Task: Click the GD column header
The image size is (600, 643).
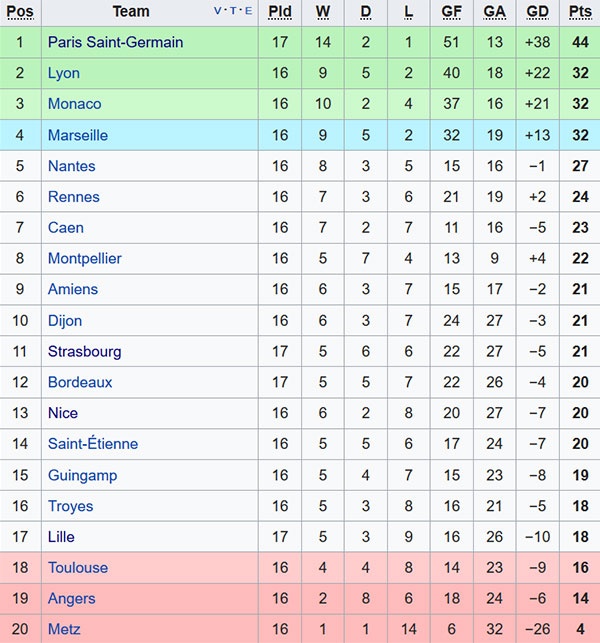Action: pos(538,12)
